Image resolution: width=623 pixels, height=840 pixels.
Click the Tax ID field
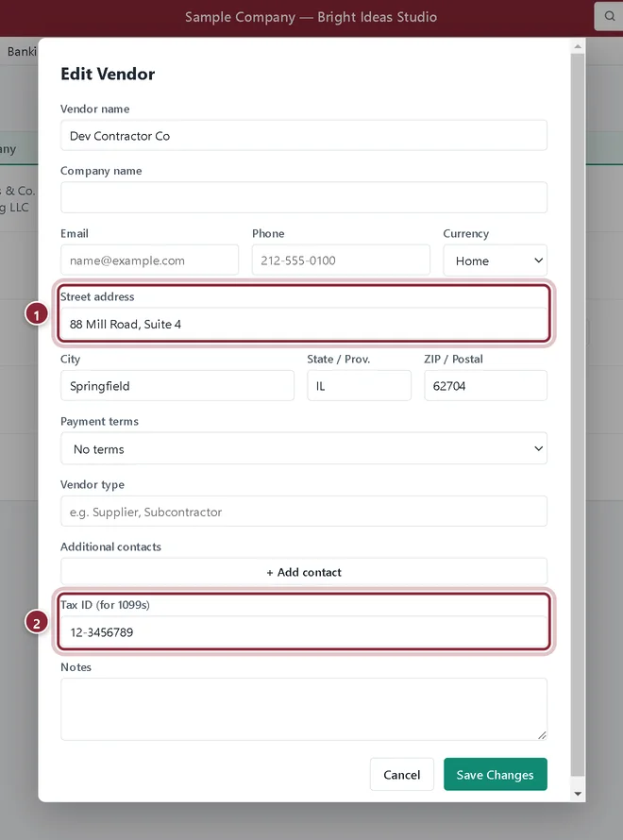pos(304,632)
